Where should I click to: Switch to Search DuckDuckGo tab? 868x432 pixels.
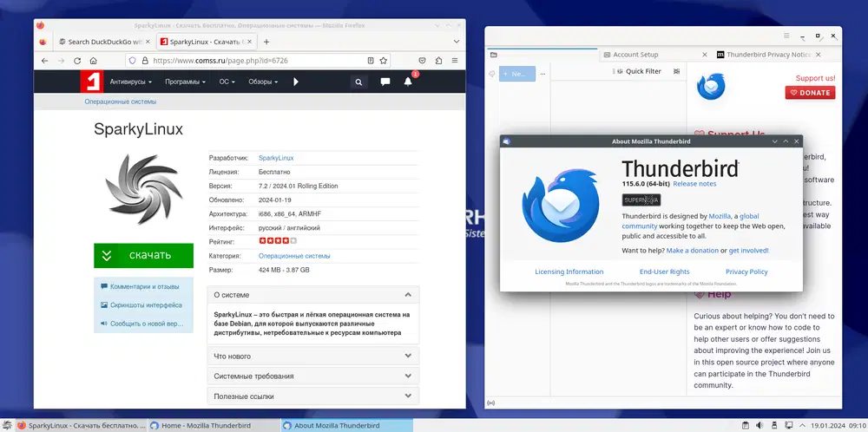105,42
